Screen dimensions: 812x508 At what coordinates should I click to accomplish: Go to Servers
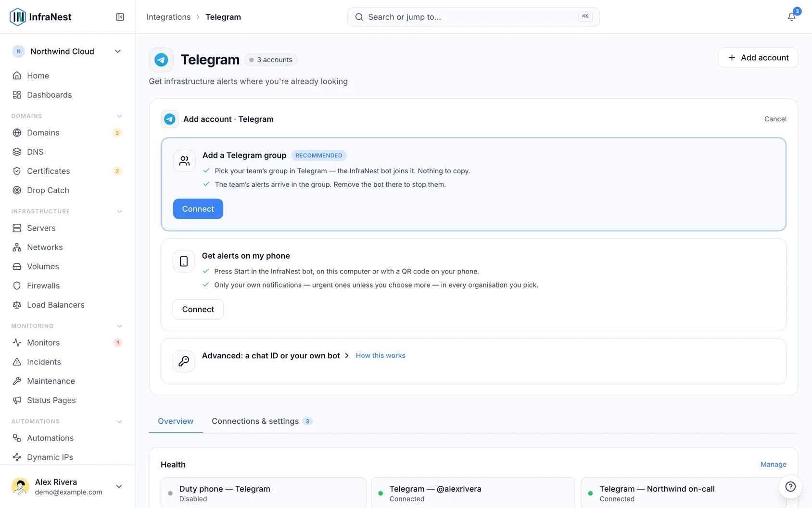coord(67,228)
